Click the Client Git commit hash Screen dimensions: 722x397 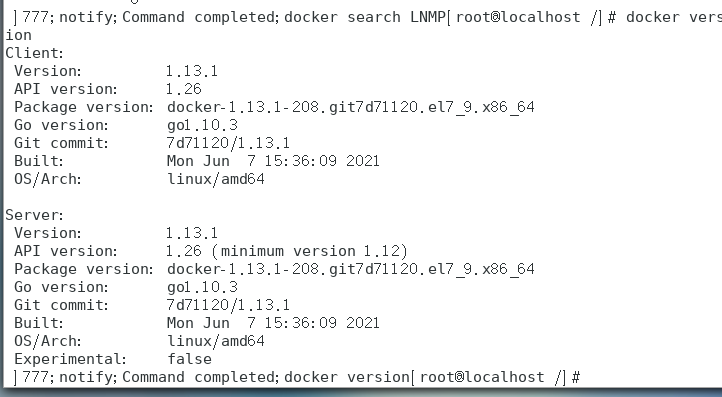pyautogui.click(x=228, y=143)
